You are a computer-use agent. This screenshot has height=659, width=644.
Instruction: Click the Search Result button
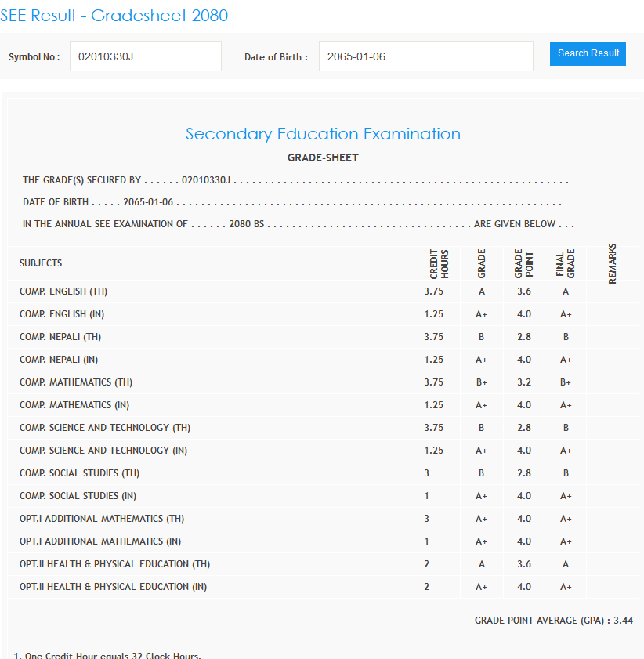pyautogui.click(x=588, y=53)
